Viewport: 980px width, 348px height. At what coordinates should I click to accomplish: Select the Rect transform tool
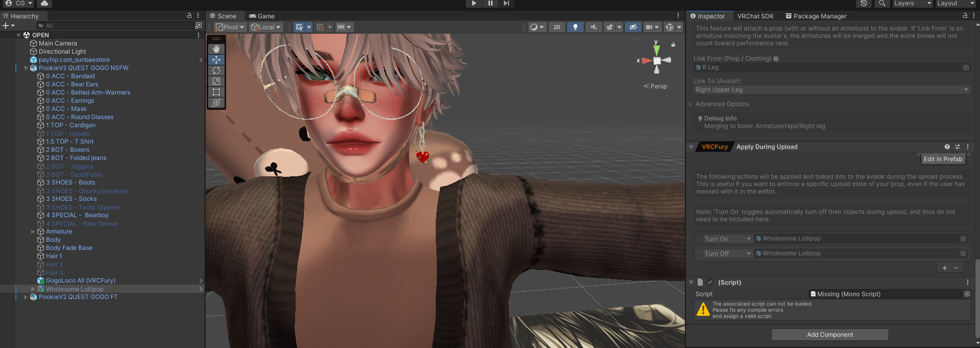click(x=216, y=92)
